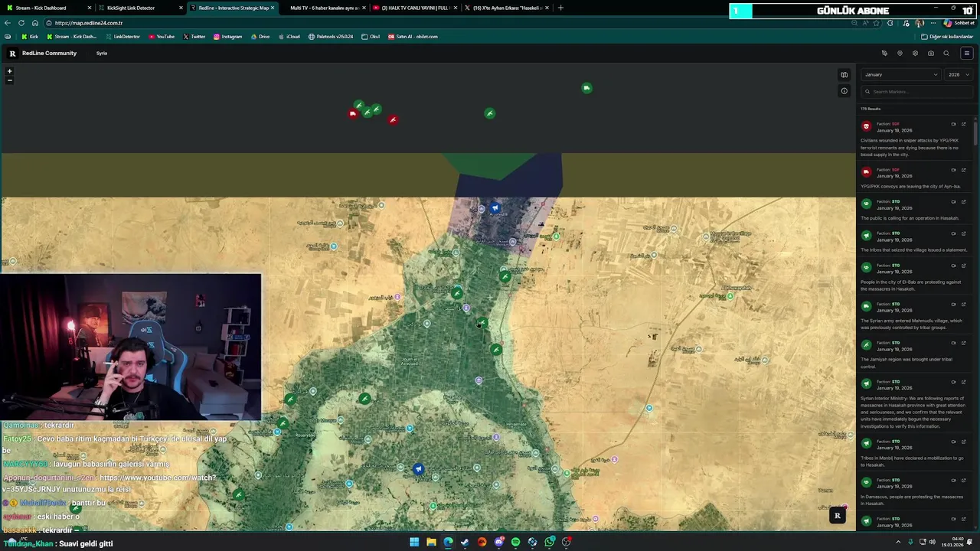Open video for 'YPG/PKK convoys are leaving' entry
This screenshot has height=551, width=980.
(954, 170)
